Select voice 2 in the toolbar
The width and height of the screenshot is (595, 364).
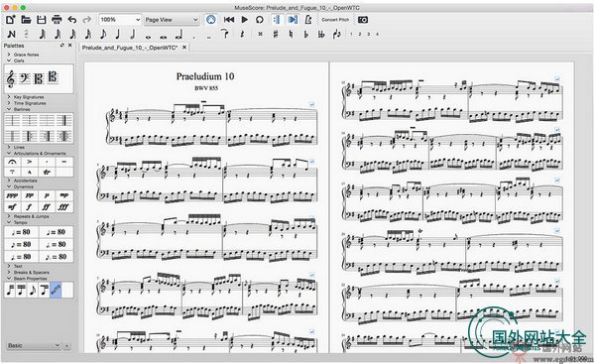coord(360,34)
